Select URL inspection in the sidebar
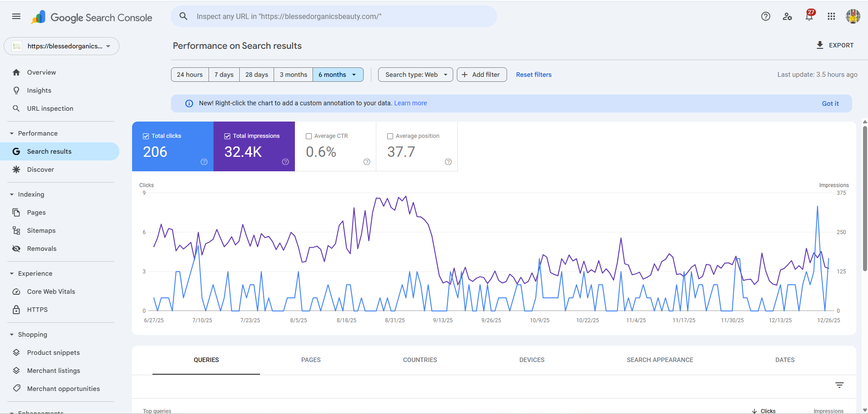Viewport: 868px width, 414px height. coord(49,108)
